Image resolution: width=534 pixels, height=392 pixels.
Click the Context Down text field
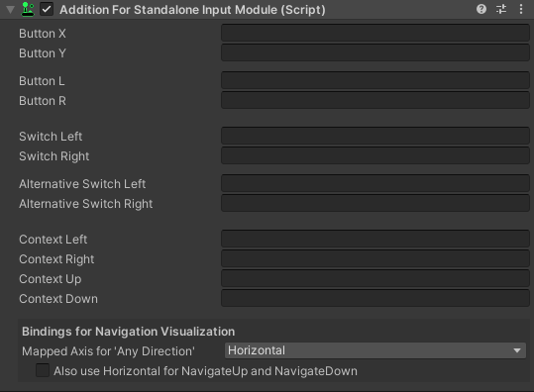(375, 298)
